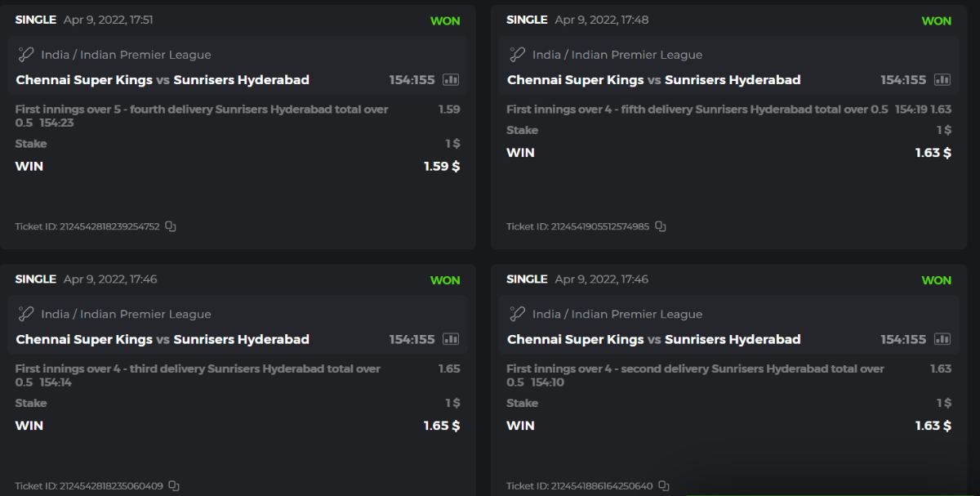Image resolution: width=980 pixels, height=496 pixels.
Task: Click cricket icon on third delivery bet ticket
Action: (26, 314)
